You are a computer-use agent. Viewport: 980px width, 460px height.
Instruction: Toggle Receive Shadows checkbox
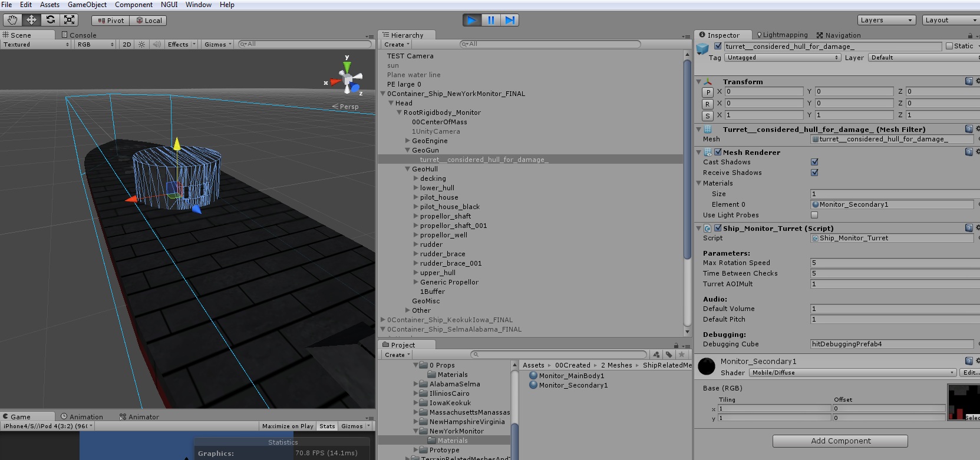coord(814,173)
